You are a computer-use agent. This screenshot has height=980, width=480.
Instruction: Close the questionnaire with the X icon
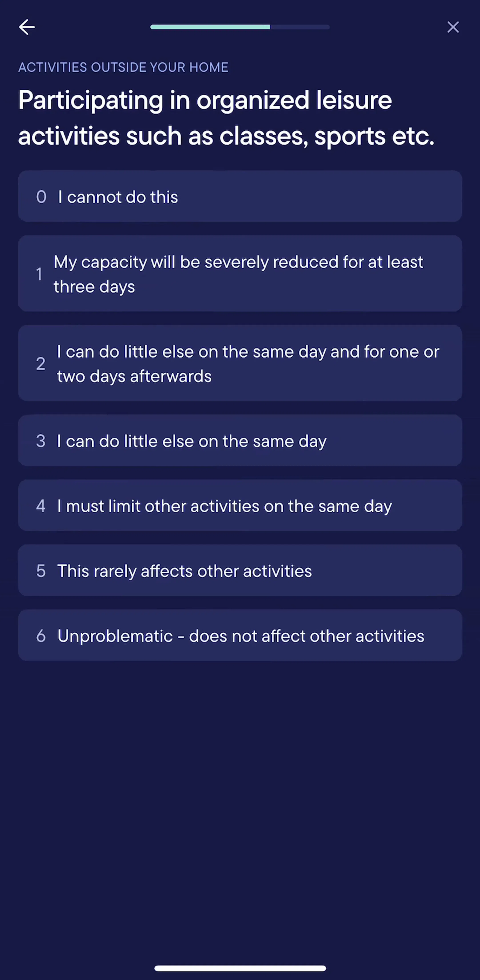[x=453, y=27]
